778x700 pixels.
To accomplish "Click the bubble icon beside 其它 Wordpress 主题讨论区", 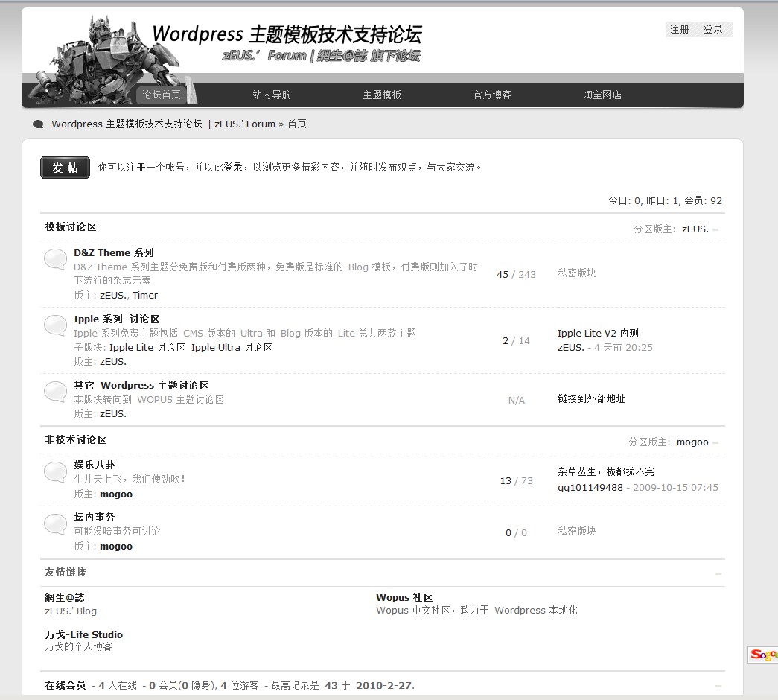I will [55, 392].
